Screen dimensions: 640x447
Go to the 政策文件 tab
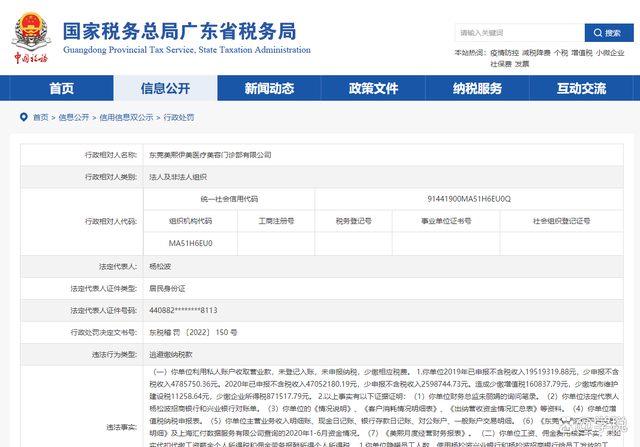click(x=372, y=89)
